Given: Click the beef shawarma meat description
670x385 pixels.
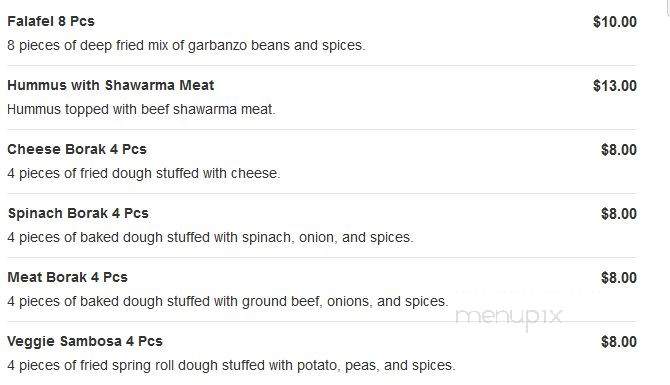Looking at the screenshot, I should 141,109.
